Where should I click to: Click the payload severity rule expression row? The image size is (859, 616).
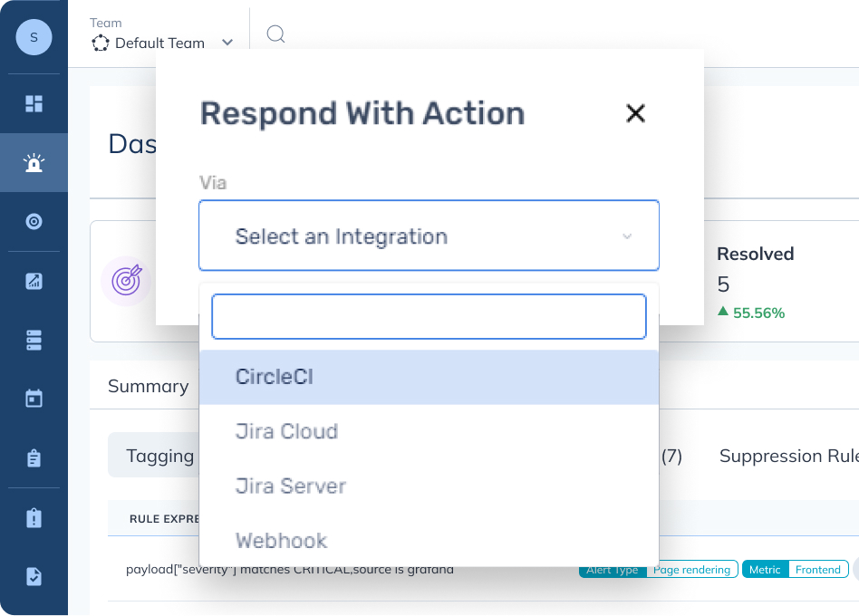[x=290, y=570]
